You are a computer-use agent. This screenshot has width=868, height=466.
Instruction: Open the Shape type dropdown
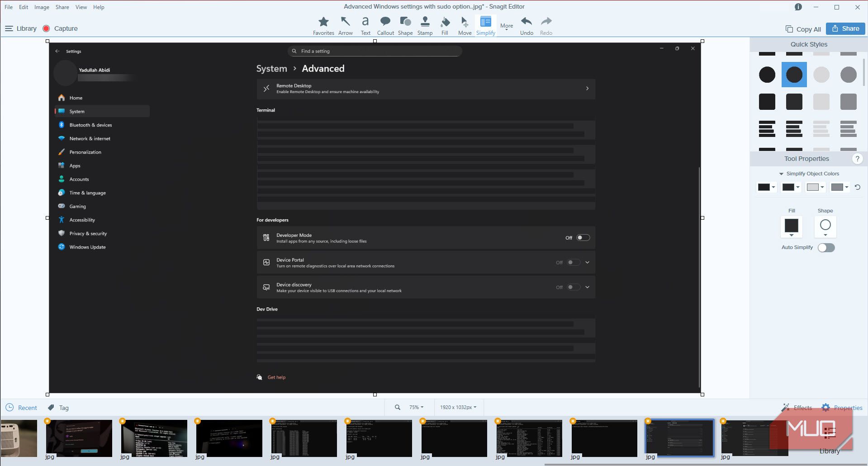pos(825,227)
